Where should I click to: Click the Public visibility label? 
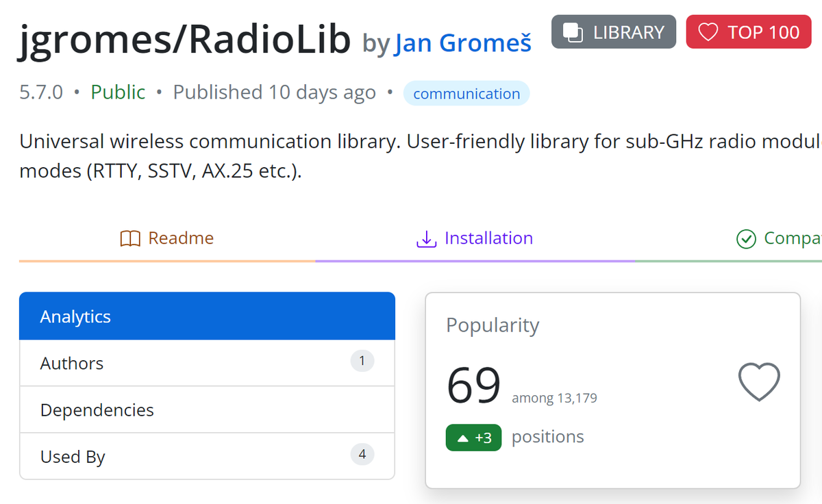118,92
